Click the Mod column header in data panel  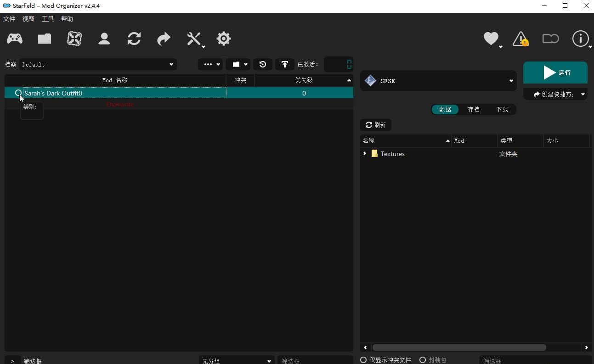(x=475, y=140)
